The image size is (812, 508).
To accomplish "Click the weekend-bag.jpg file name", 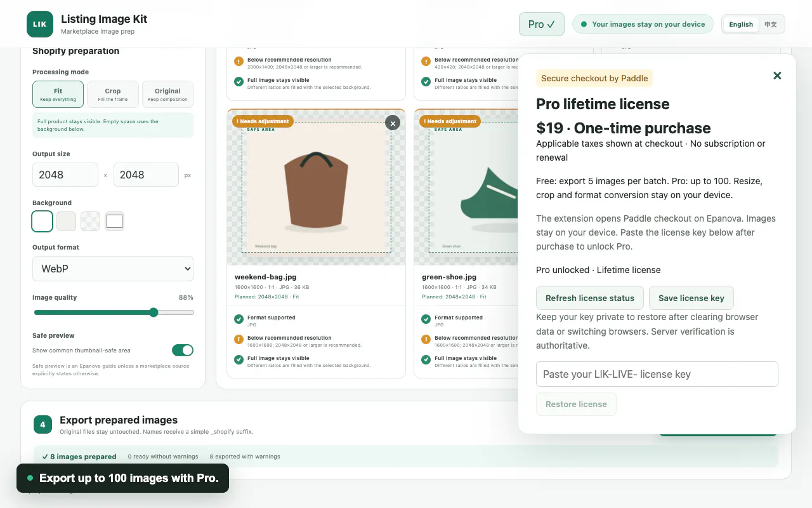I will coord(266,277).
